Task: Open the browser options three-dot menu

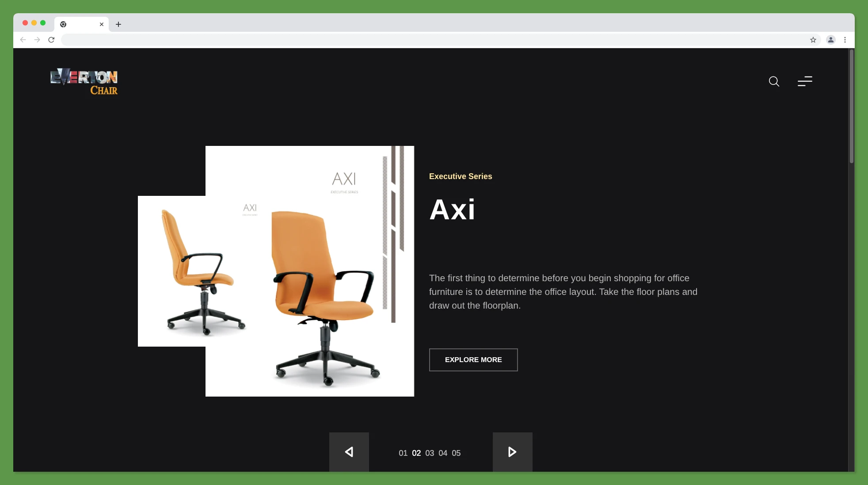Action: click(845, 39)
